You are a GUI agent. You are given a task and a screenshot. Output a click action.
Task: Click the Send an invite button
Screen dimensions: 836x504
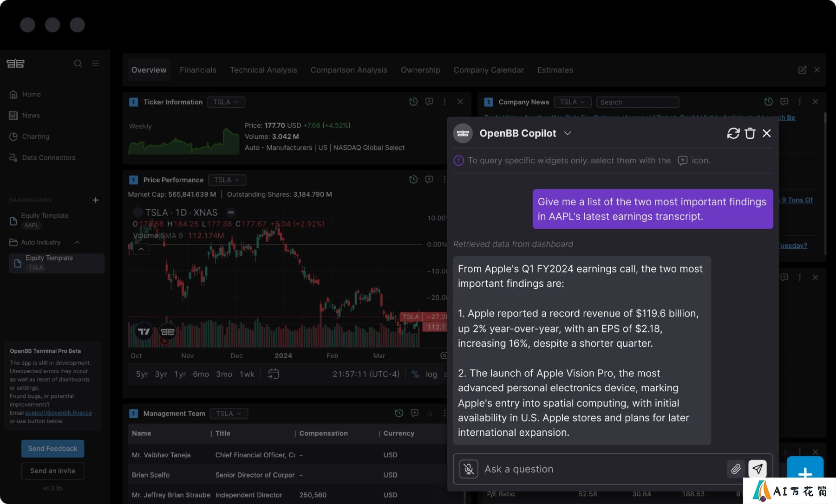(x=52, y=471)
